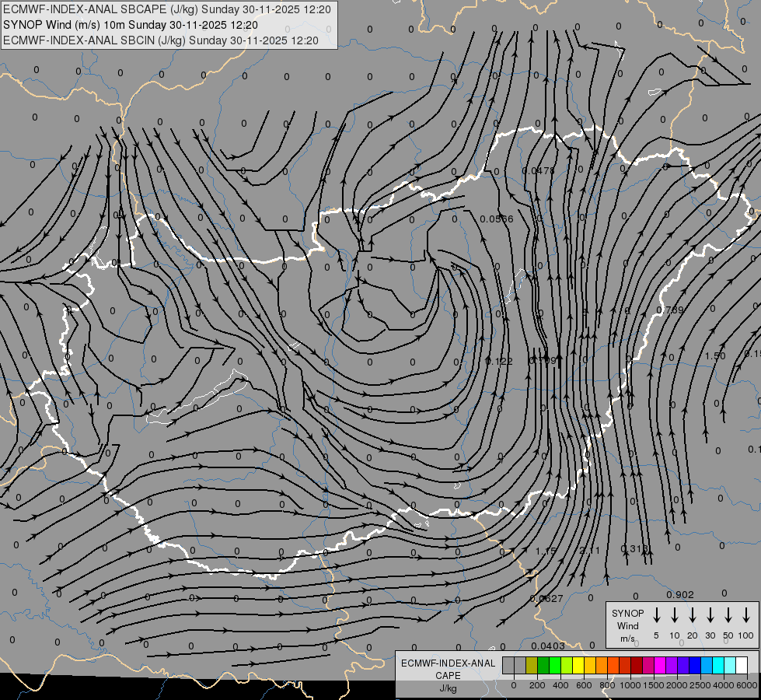Click the 200 tick label on the CAPE scale

537,685
